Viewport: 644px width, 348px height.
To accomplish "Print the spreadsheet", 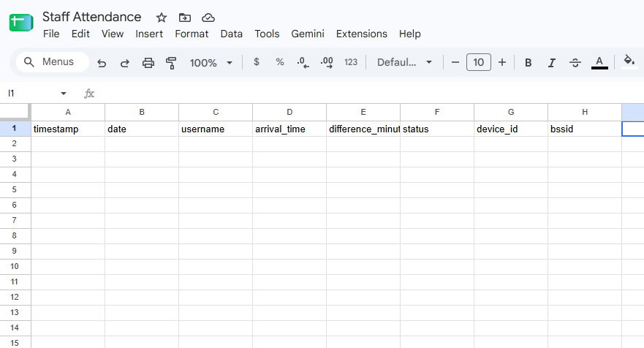I will 148,62.
